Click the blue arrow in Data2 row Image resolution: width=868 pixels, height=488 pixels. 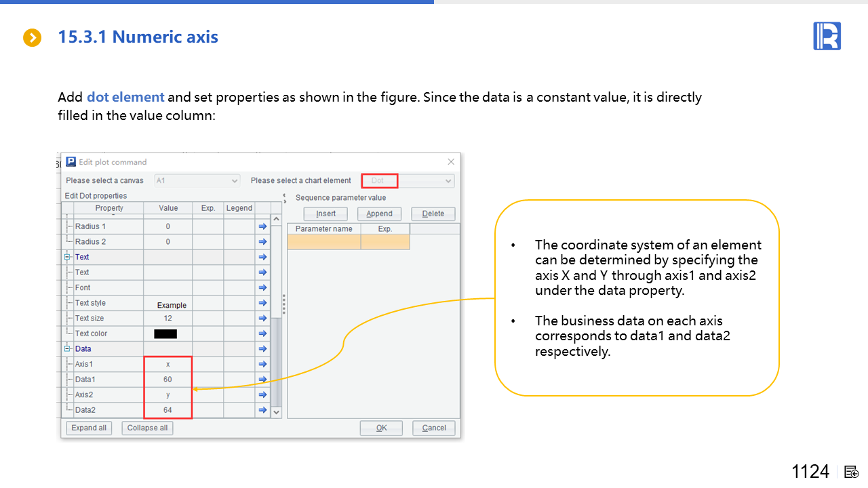(x=262, y=410)
